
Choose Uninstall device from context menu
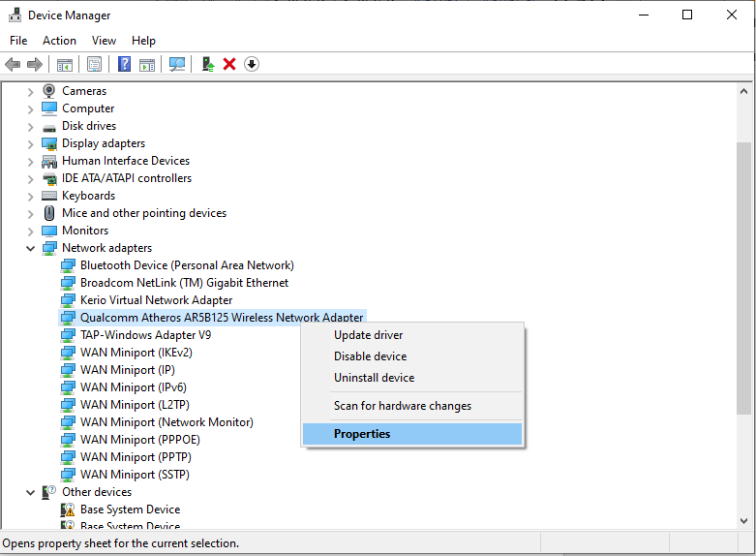412,378
